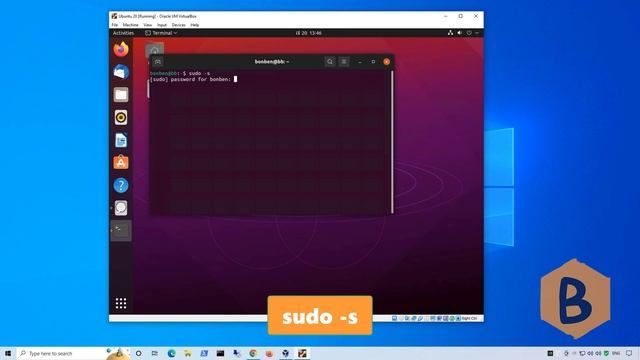Viewport: 640px width, 360px height.
Task: Open the VirtualBox Machine menu
Action: coord(131,25)
